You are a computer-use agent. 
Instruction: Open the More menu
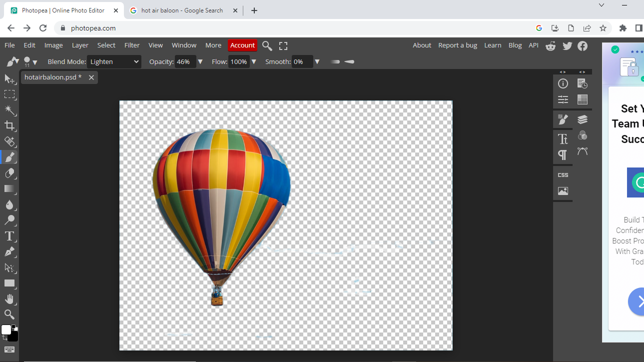tap(213, 45)
